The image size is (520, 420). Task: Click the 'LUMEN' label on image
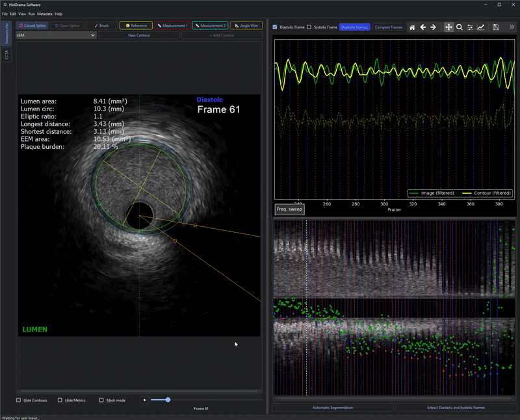tap(35, 330)
